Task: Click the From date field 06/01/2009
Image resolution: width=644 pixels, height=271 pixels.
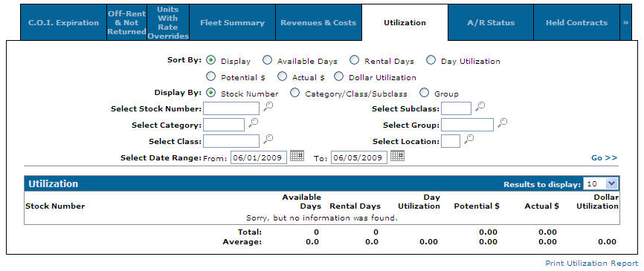Action: (x=259, y=157)
